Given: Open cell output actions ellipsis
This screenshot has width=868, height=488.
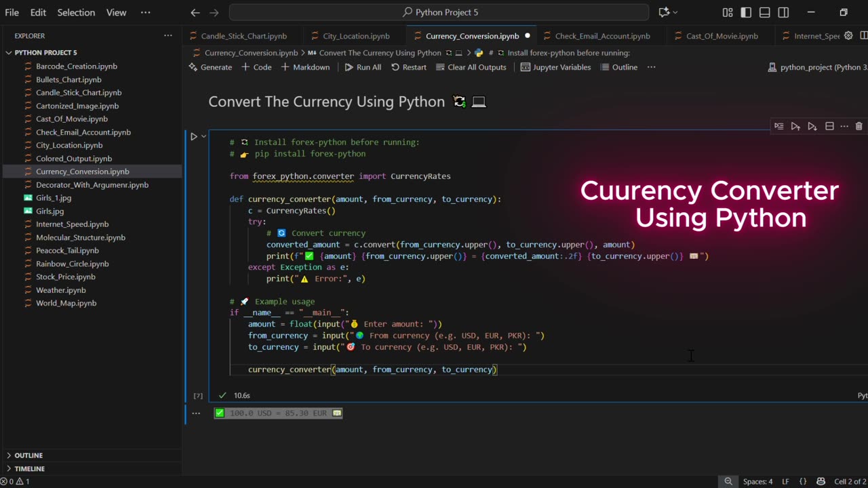Looking at the screenshot, I should click(196, 413).
